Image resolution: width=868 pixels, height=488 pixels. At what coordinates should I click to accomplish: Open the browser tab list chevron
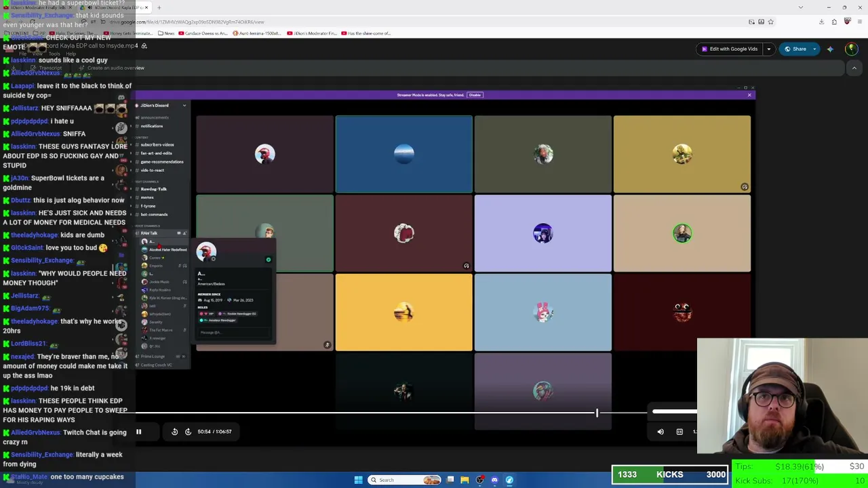[801, 7]
